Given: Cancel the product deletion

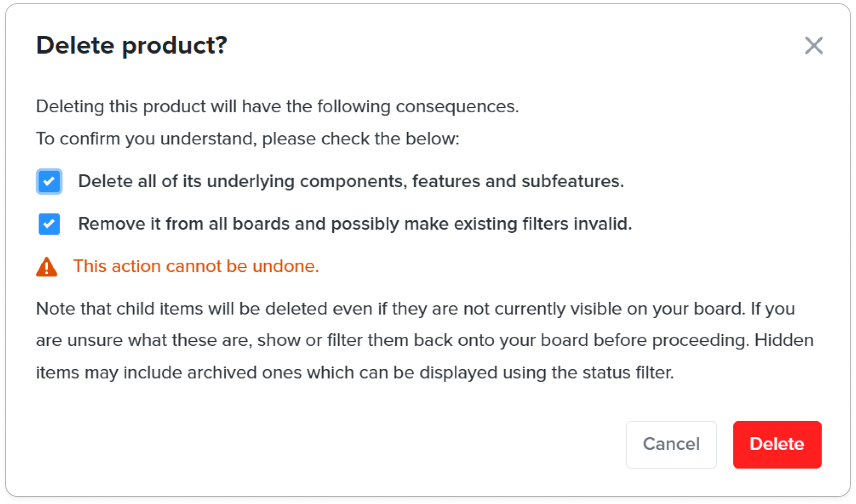Looking at the screenshot, I should coord(671,444).
